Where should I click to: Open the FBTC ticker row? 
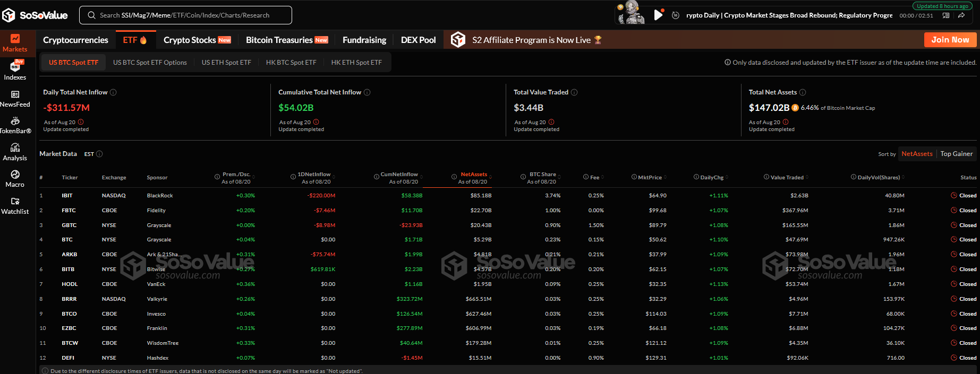point(508,211)
